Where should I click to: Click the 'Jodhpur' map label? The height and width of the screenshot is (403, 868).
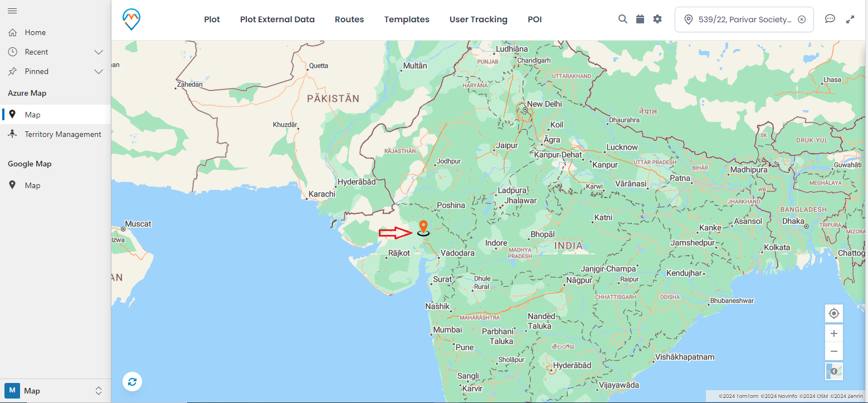tap(450, 161)
